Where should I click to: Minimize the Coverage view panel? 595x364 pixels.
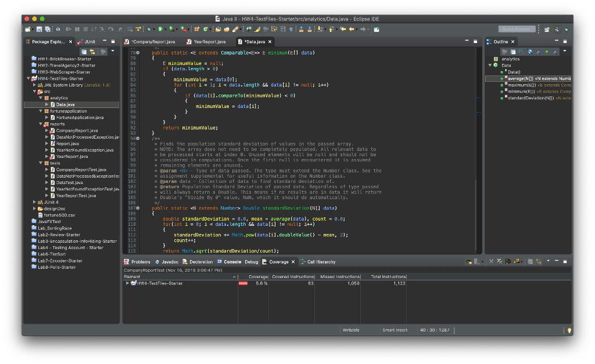point(557,261)
